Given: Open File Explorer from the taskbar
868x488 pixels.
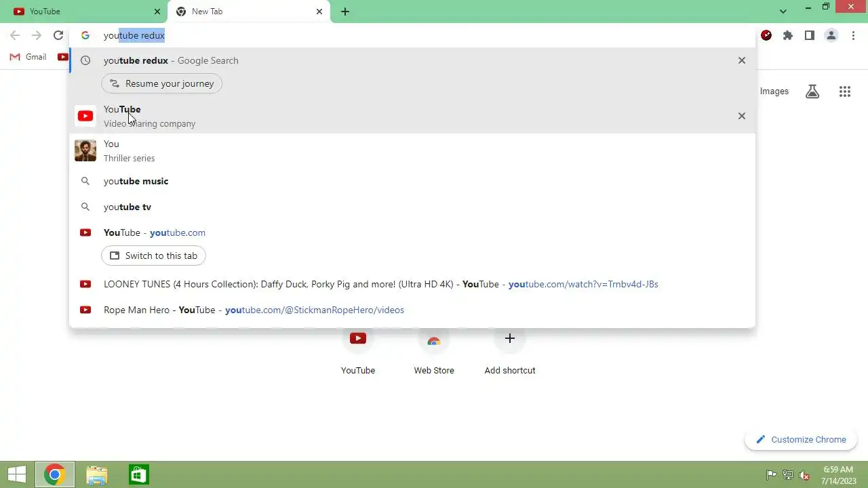Looking at the screenshot, I should [97, 474].
